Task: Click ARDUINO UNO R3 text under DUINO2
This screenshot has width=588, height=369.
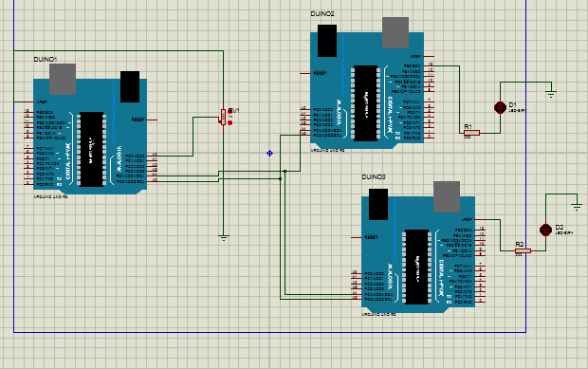Action: pyautogui.click(x=327, y=151)
